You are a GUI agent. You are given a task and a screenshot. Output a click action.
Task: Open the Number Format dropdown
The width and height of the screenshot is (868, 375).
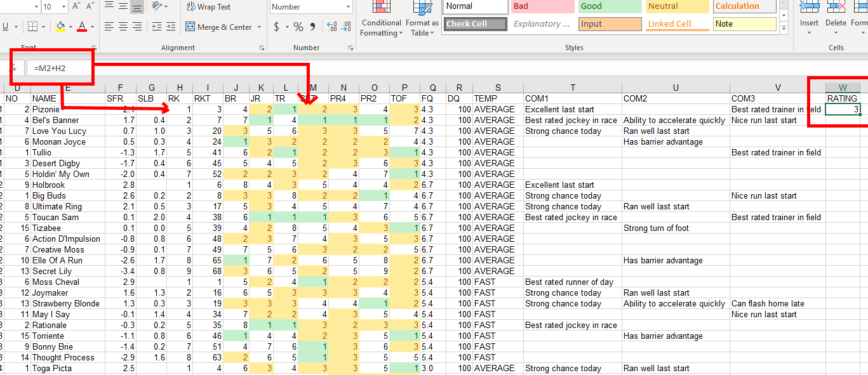[311, 6]
